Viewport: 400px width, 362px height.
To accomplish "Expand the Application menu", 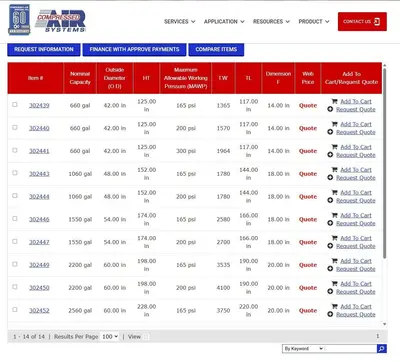I will pyautogui.click(x=224, y=21).
